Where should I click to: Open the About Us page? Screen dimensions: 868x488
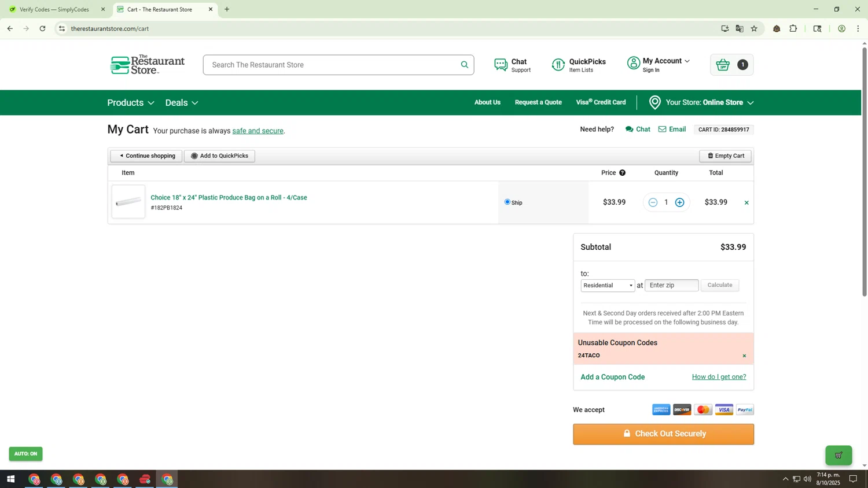click(x=487, y=102)
